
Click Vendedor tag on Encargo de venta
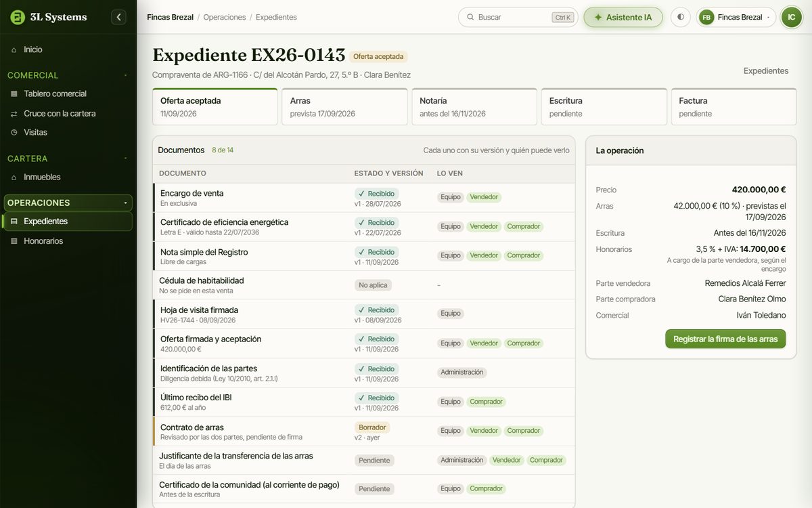click(484, 197)
